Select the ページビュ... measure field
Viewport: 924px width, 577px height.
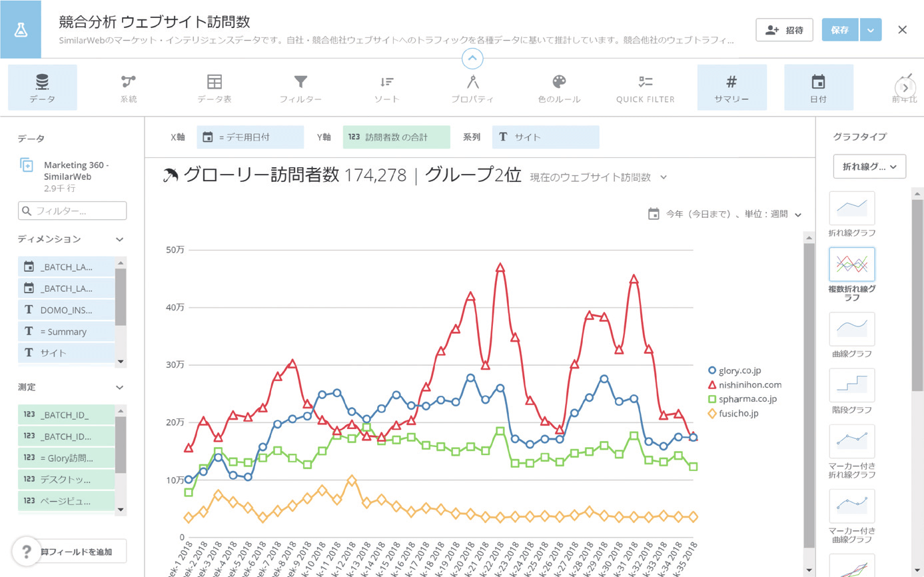67,500
